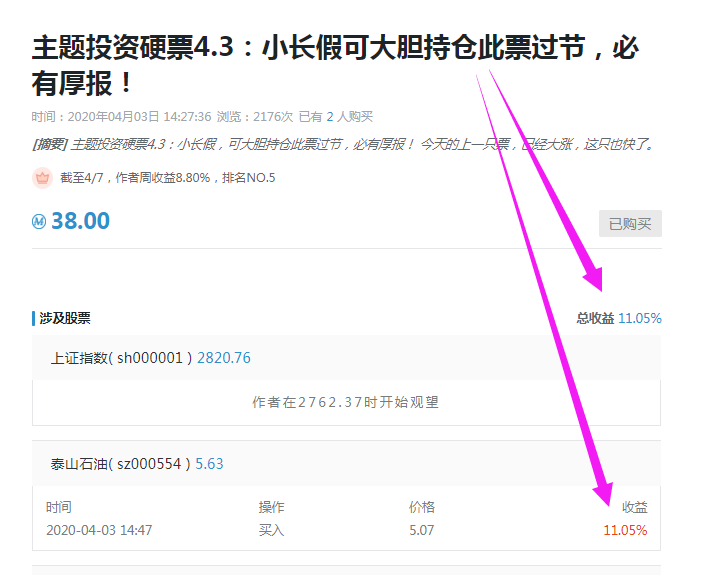Click the price 38.00
The image size is (723, 575).
[x=80, y=221]
